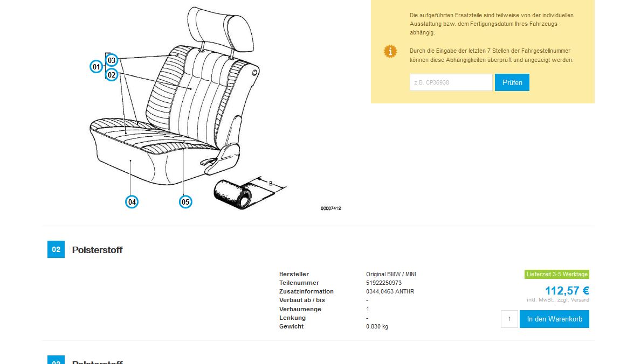The image size is (620, 364).
Task: Click the Prüfen button
Action: pos(512,82)
